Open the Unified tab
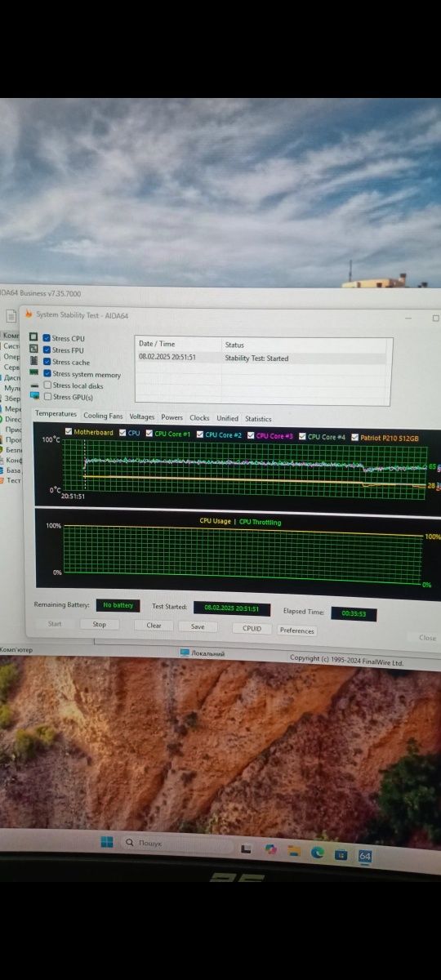Screen dimensions: 441x980 coord(227,418)
